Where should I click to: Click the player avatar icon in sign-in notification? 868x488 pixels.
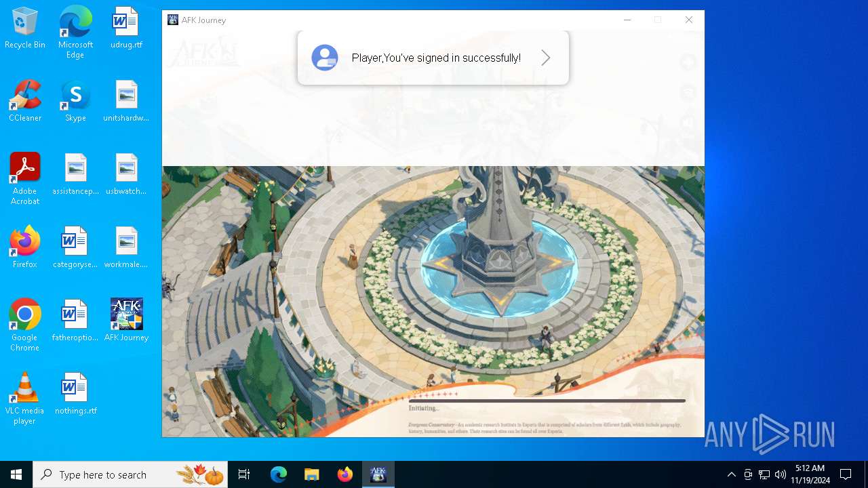pyautogui.click(x=325, y=58)
